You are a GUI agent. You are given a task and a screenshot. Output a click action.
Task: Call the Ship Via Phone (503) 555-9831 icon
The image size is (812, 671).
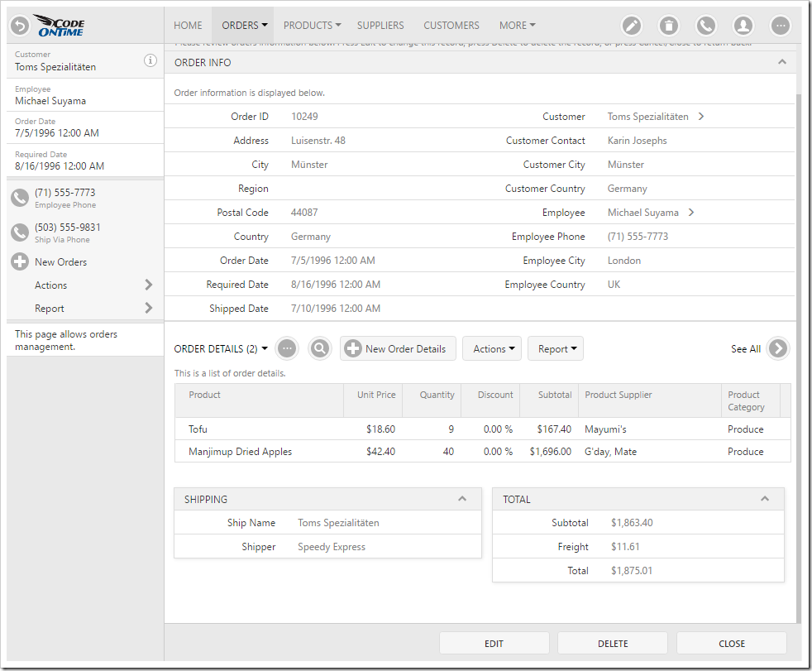click(x=20, y=232)
